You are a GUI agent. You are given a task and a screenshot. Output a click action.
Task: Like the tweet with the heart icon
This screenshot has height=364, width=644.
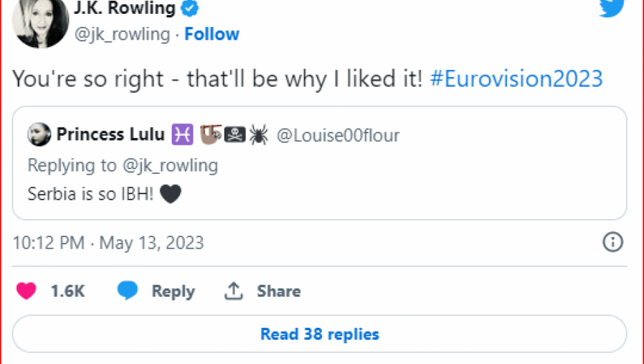point(26,291)
